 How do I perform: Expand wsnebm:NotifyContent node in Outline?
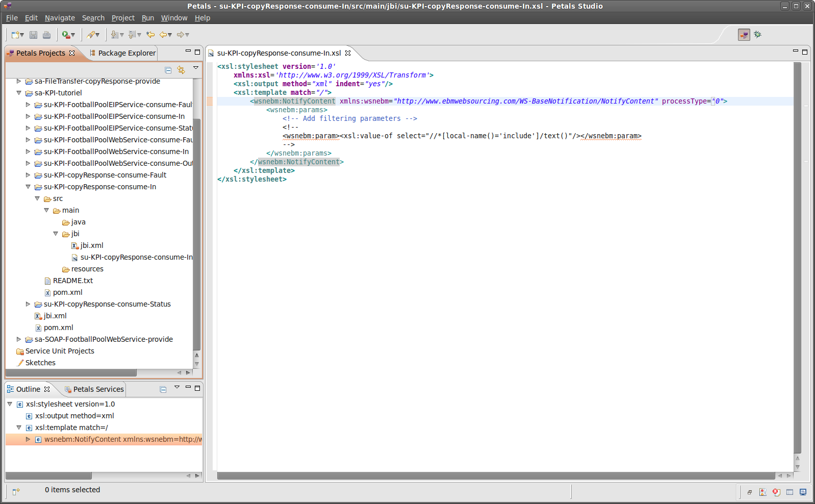click(x=28, y=439)
